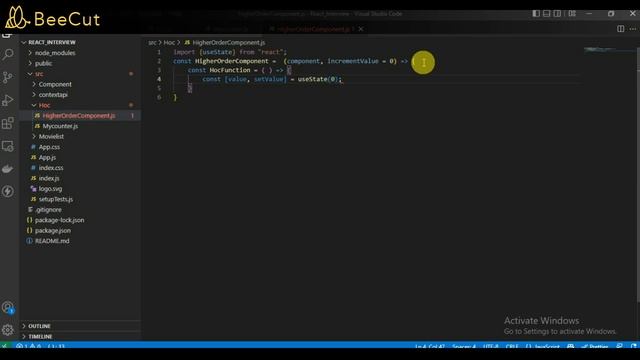Image resolution: width=640 pixels, height=360 pixels.
Task: Click the Hoc breadcrumb segment
Action: point(169,42)
